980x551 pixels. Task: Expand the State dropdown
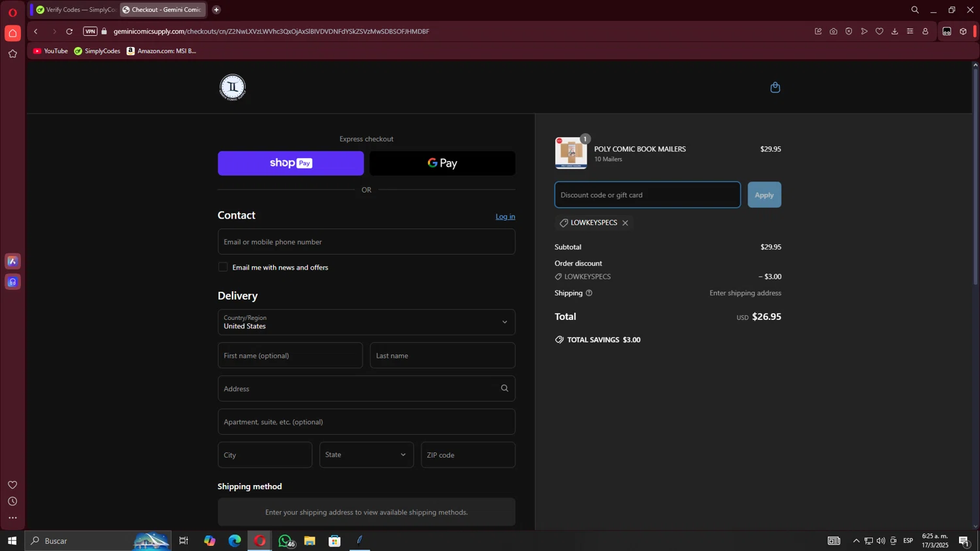(367, 455)
